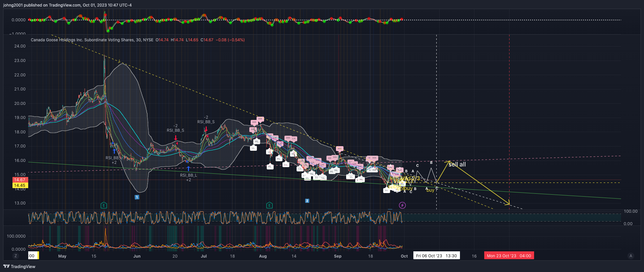Click the earnings E icon near August

click(269, 205)
